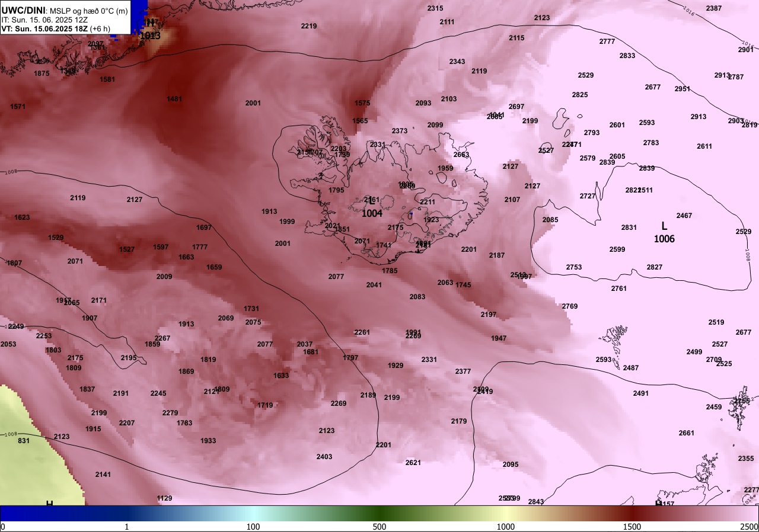This screenshot has height=532, width=759.
Task: Click the height value 2315
Action: coord(435,8)
